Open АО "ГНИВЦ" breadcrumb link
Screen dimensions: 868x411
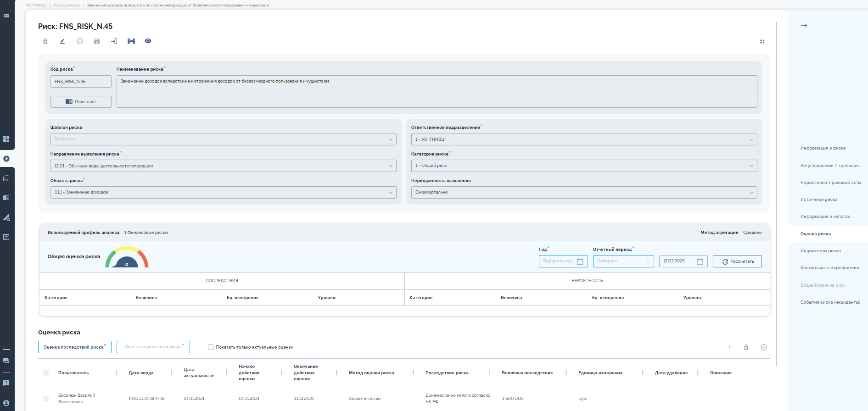[x=36, y=6]
